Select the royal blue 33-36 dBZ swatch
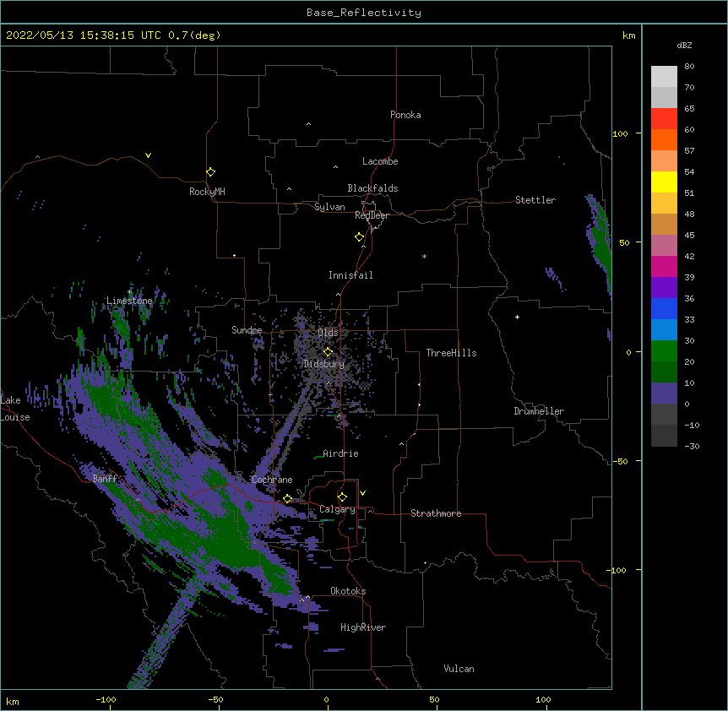The width and height of the screenshot is (728, 711). [x=664, y=308]
